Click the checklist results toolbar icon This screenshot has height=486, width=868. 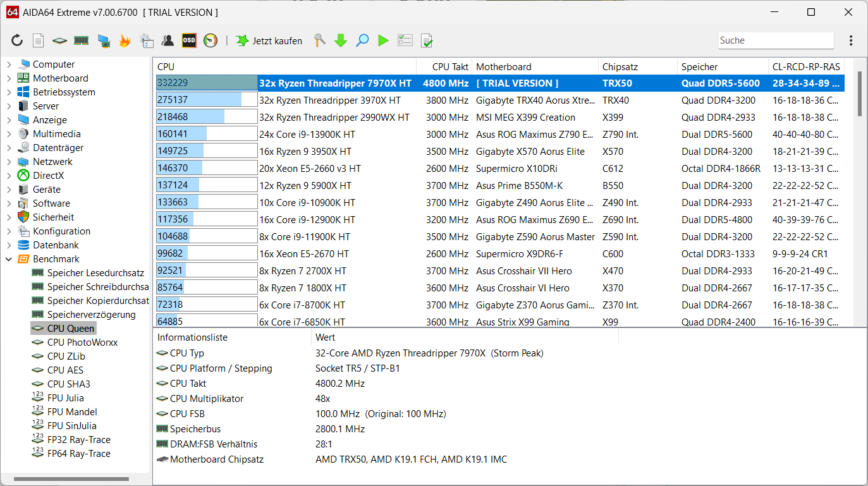click(405, 40)
